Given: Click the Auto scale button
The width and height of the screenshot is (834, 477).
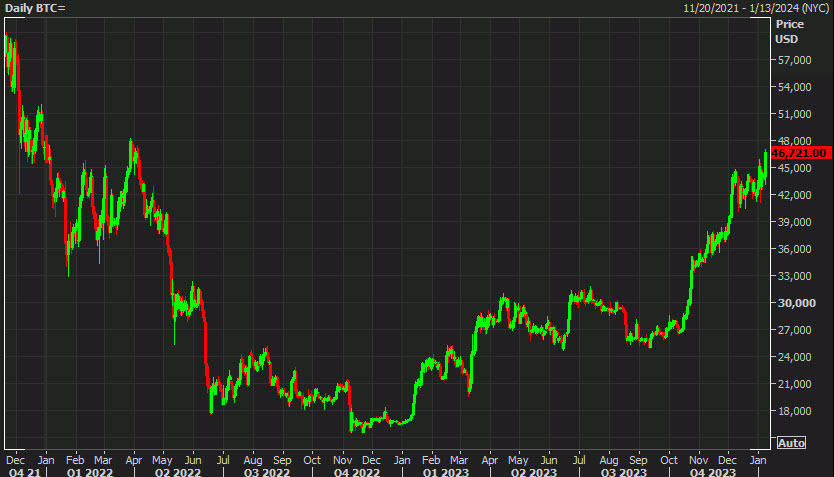Looking at the screenshot, I should (x=791, y=443).
